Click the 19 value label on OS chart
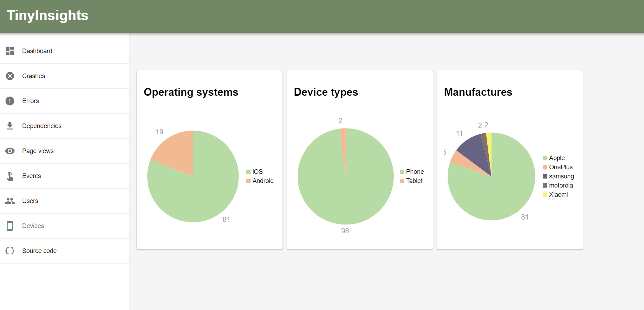Screen dimensions: 644x310 [x=160, y=132]
